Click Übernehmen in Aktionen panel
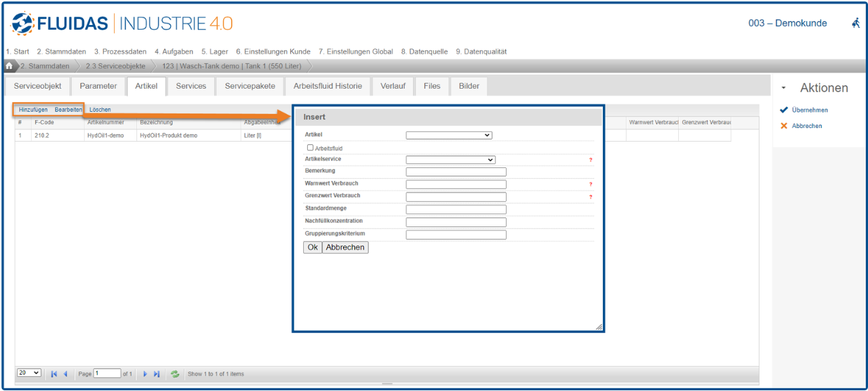Viewport: 868px width, 391px height. pos(809,110)
